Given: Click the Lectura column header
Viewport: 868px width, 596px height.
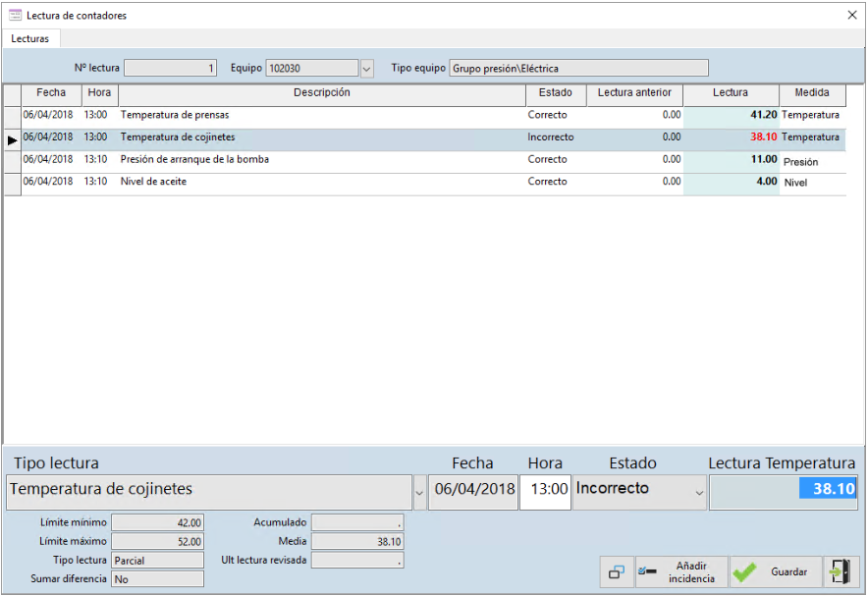Looking at the screenshot, I should pos(731,93).
